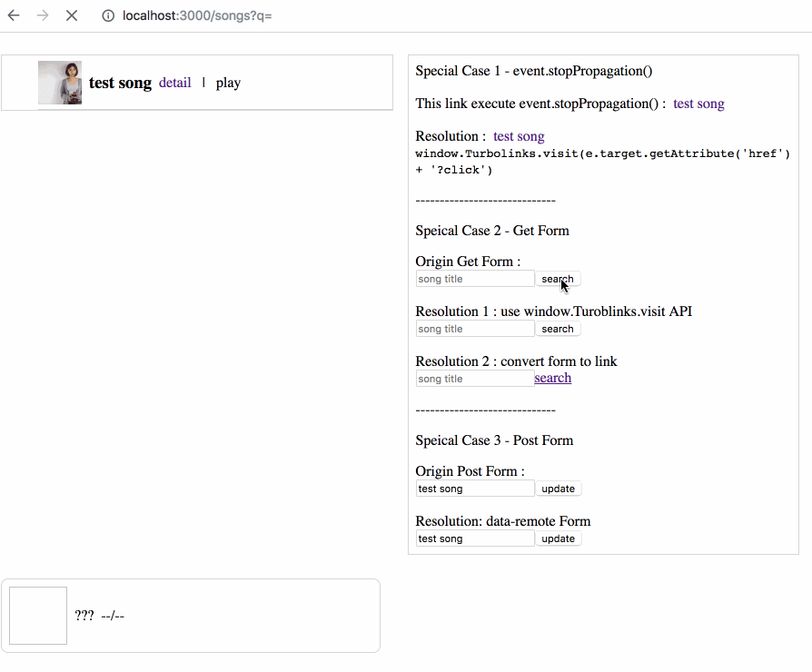Click the browser back arrow
The height and width of the screenshot is (672, 812).
(x=14, y=15)
